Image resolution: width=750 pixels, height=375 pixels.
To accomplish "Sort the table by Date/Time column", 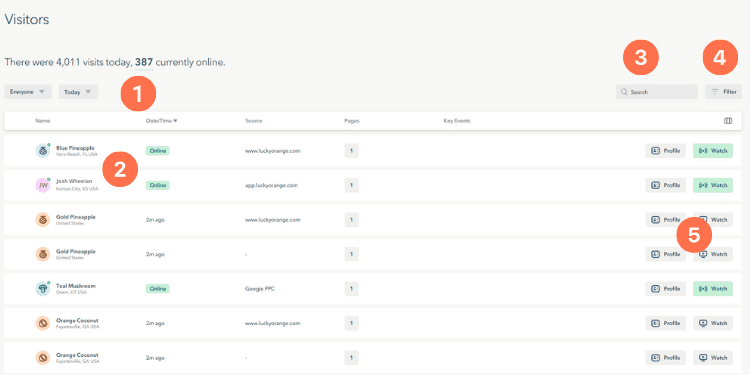I will [162, 121].
